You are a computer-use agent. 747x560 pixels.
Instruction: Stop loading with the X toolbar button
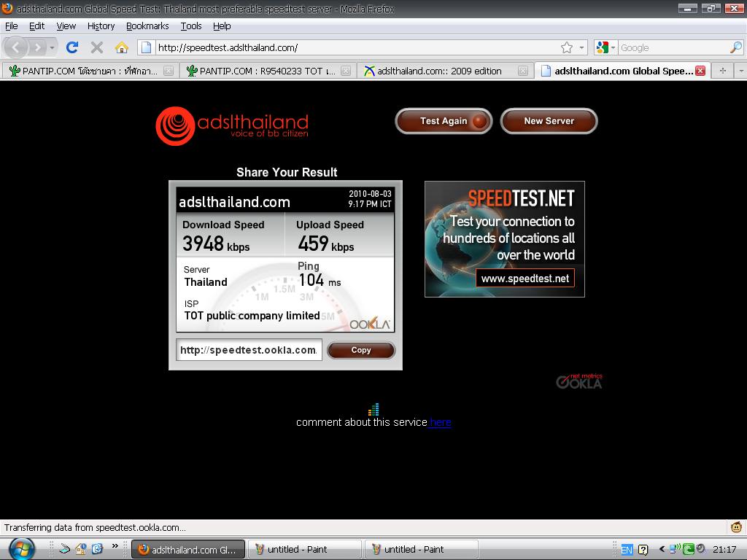point(97,47)
